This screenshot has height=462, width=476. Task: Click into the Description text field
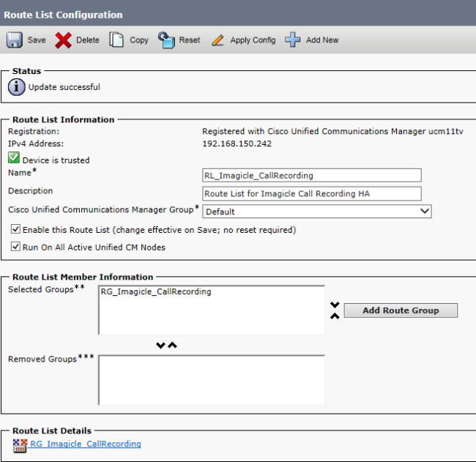[311, 193]
